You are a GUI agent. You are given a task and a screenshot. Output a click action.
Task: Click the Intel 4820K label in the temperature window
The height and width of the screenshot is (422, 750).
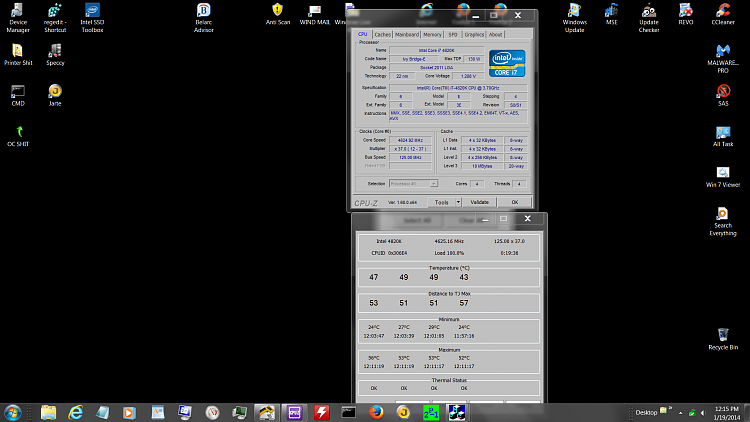[389, 241]
